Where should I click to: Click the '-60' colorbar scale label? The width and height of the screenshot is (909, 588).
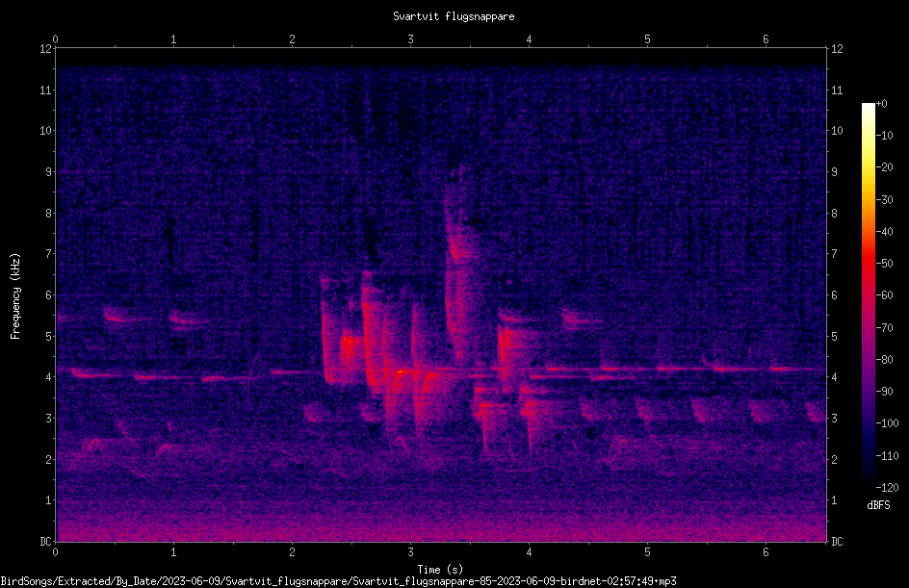click(885, 295)
